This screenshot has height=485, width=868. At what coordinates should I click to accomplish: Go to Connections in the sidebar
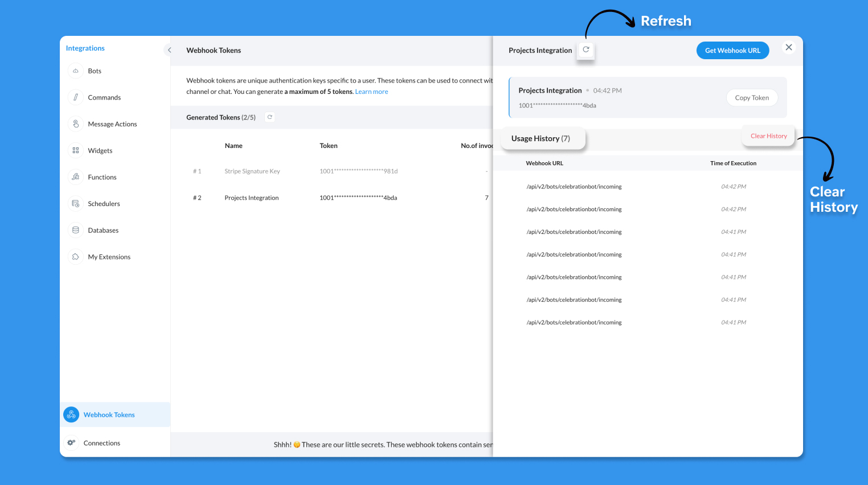coord(101,443)
